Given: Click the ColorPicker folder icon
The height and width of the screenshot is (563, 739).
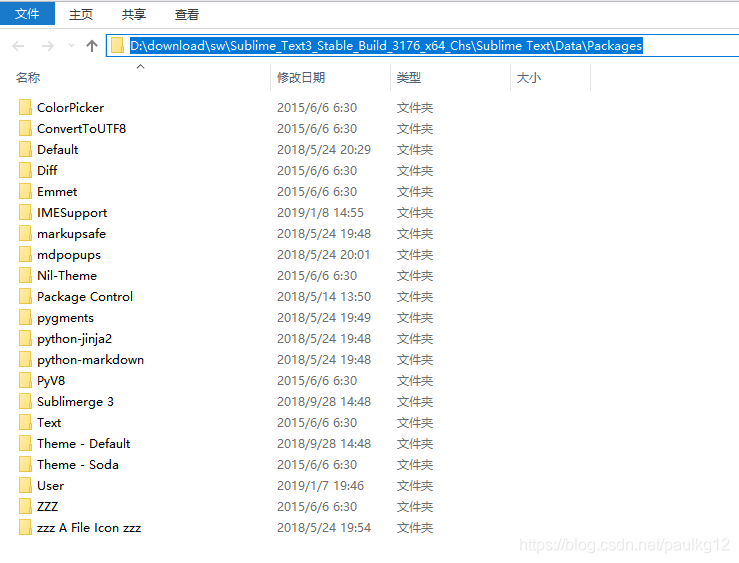Looking at the screenshot, I should pyautogui.click(x=25, y=107).
